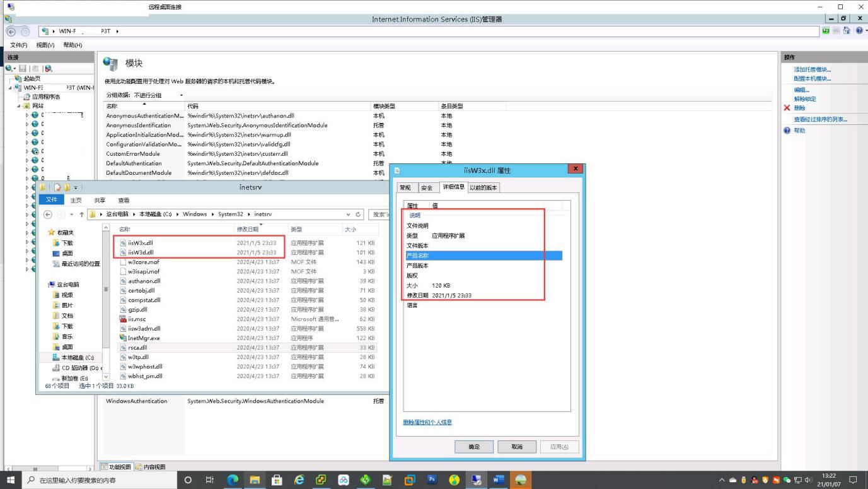Click the refresh icon in Explorer address bar
The image size is (868, 489).
[x=359, y=215]
